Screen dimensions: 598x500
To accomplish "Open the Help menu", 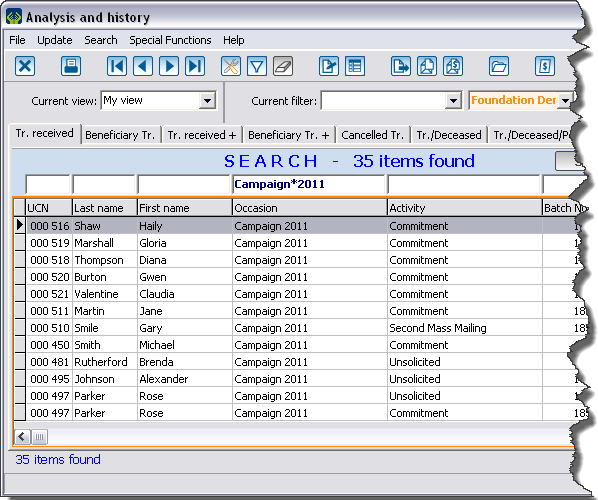I will [x=233, y=40].
